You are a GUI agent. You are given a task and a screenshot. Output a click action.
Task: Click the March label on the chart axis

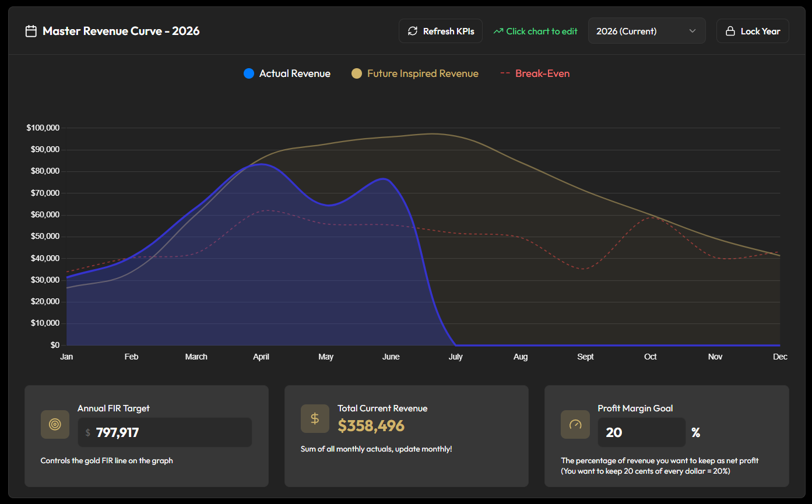[196, 357]
